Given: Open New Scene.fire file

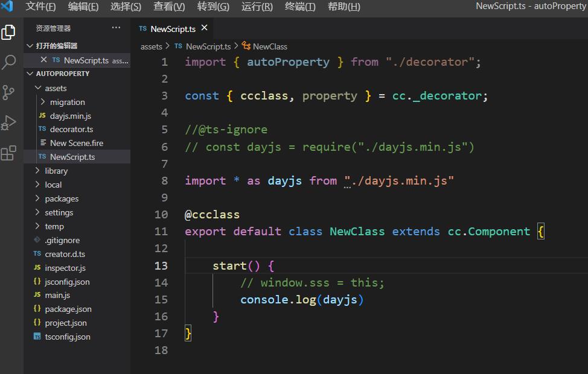Looking at the screenshot, I should point(77,143).
